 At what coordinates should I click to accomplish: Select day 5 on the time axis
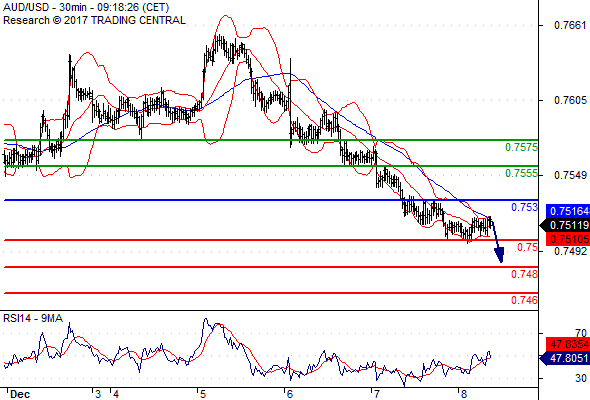point(203,394)
